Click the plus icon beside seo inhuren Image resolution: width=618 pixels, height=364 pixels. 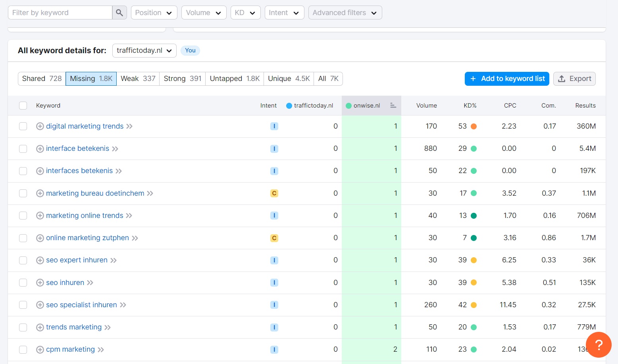40,283
